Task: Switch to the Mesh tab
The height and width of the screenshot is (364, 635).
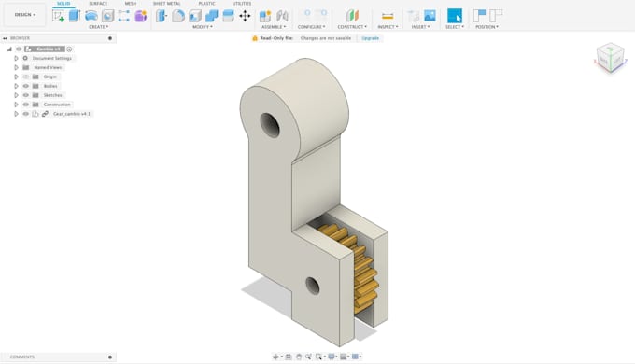Action: click(131, 3)
